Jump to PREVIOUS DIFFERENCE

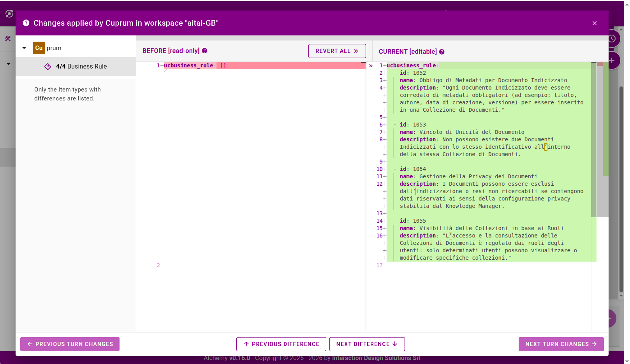(x=281, y=344)
